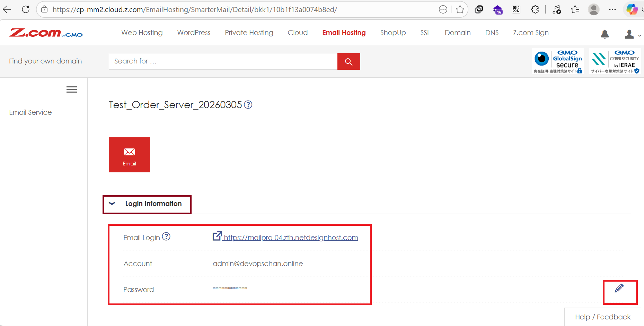Viewport: 644px width, 326px height.
Task: Open the favorites list icon
Action: (575, 9)
